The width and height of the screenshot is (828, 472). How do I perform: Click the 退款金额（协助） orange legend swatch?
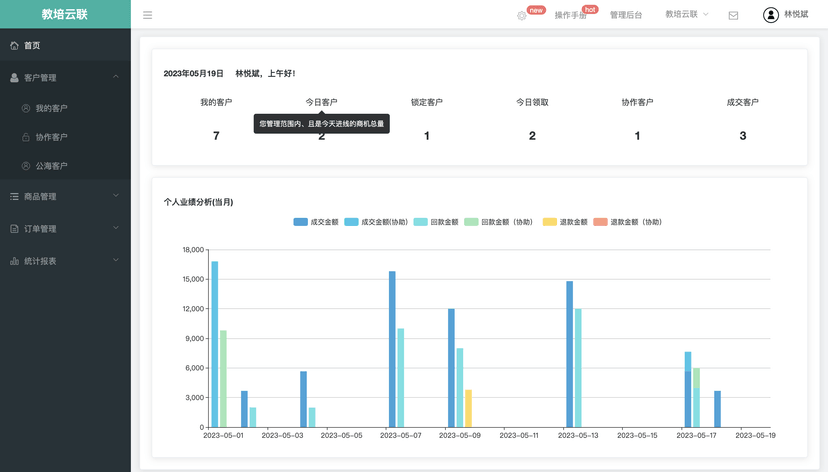click(600, 222)
